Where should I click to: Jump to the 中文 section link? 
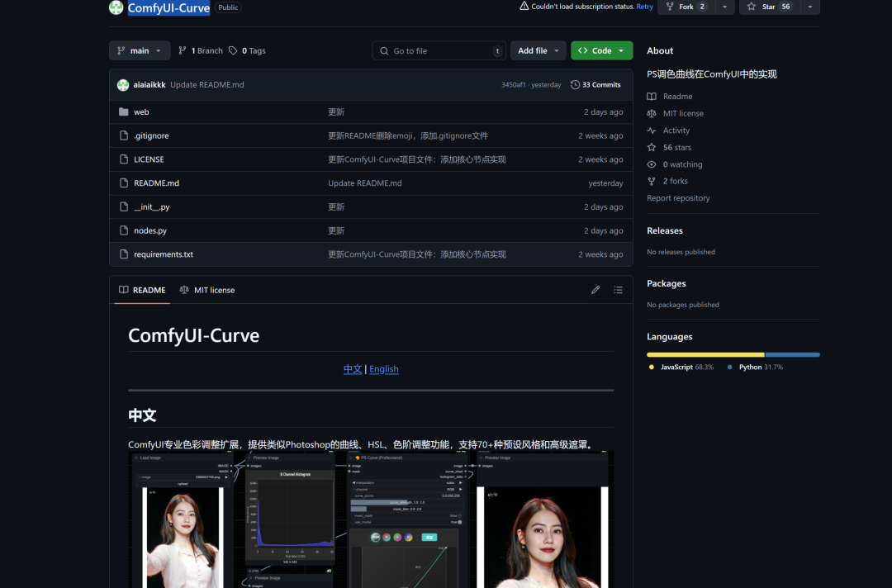click(x=352, y=369)
